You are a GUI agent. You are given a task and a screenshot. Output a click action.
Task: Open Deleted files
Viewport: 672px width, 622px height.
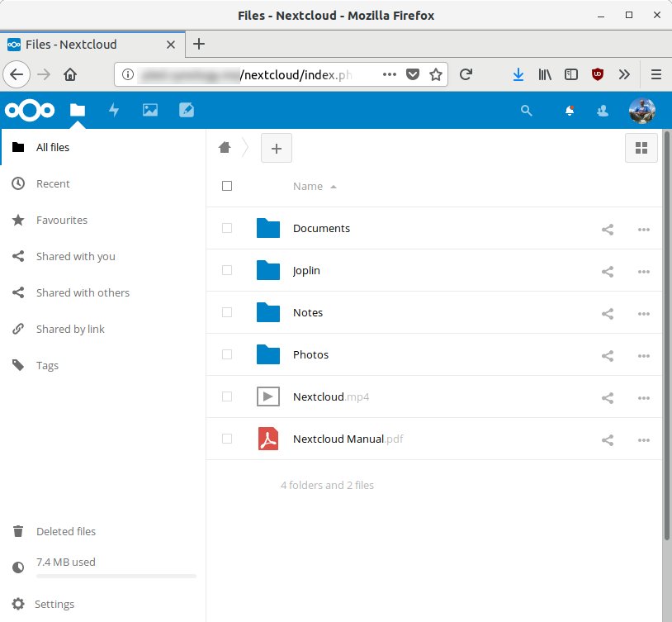click(103, 531)
